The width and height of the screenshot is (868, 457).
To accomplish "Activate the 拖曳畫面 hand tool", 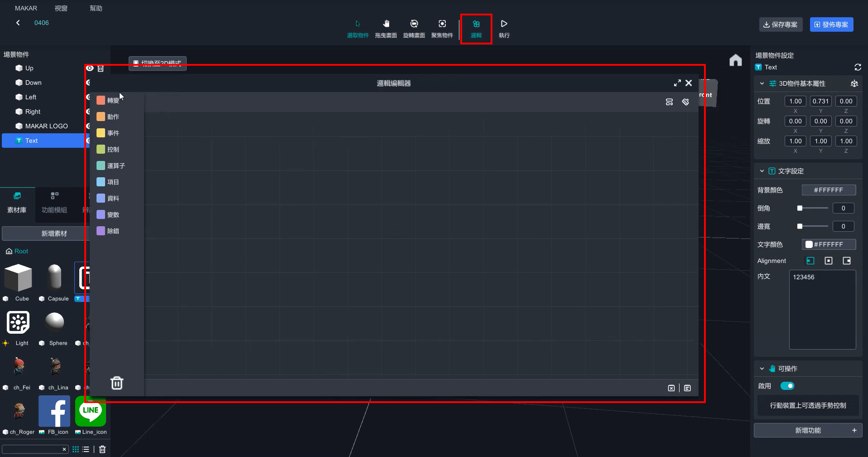I will [x=386, y=29].
